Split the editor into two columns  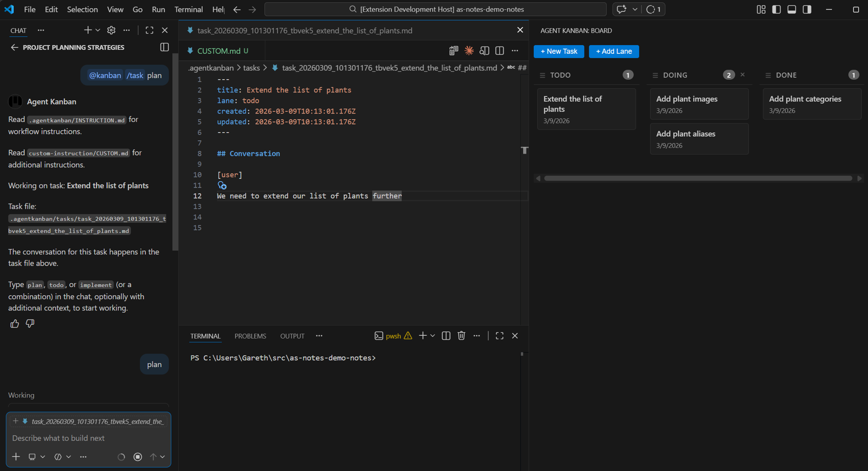(499, 51)
